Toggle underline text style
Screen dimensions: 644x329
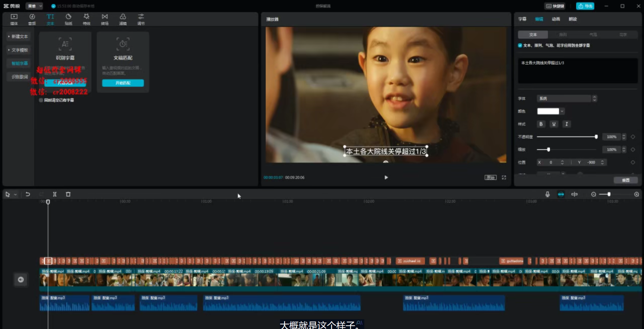click(554, 124)
